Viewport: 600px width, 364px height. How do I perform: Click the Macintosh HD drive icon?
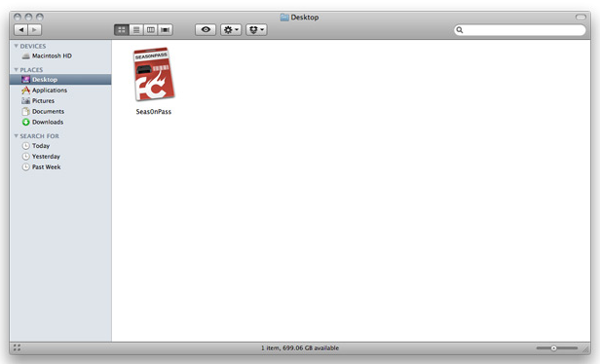point(25,56)
